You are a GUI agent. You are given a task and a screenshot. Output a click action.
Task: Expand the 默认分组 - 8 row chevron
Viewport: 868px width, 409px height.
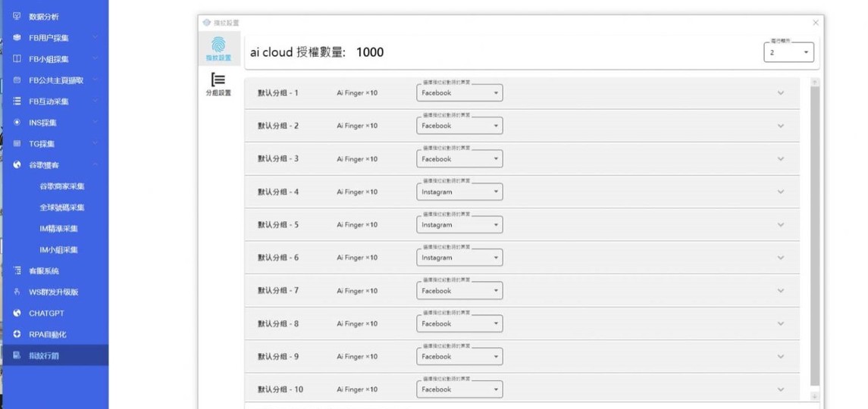point(781,323)
